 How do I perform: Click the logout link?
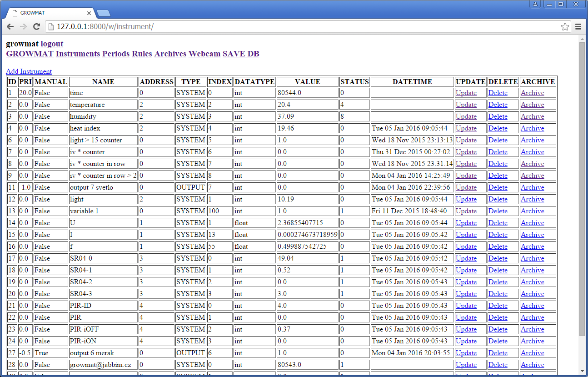pos(52,44)
